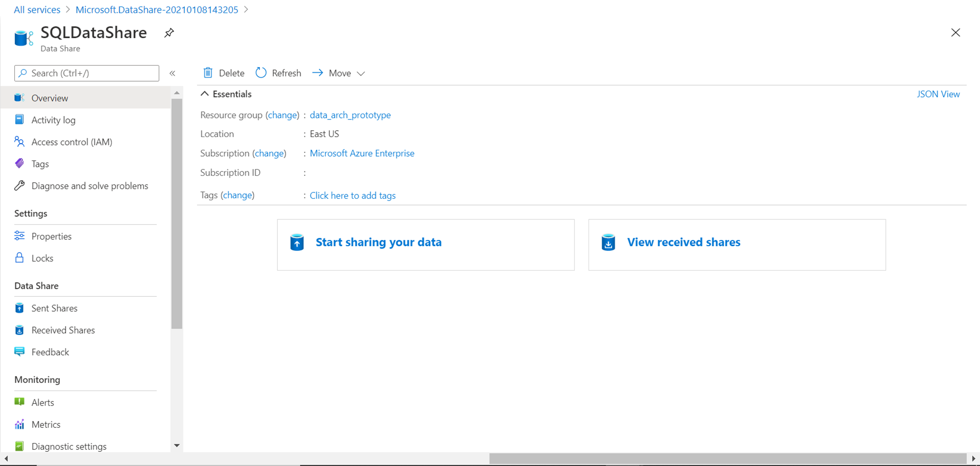The image size is (980, 466).
Task: Change the subscription
Action: point(269,153)
